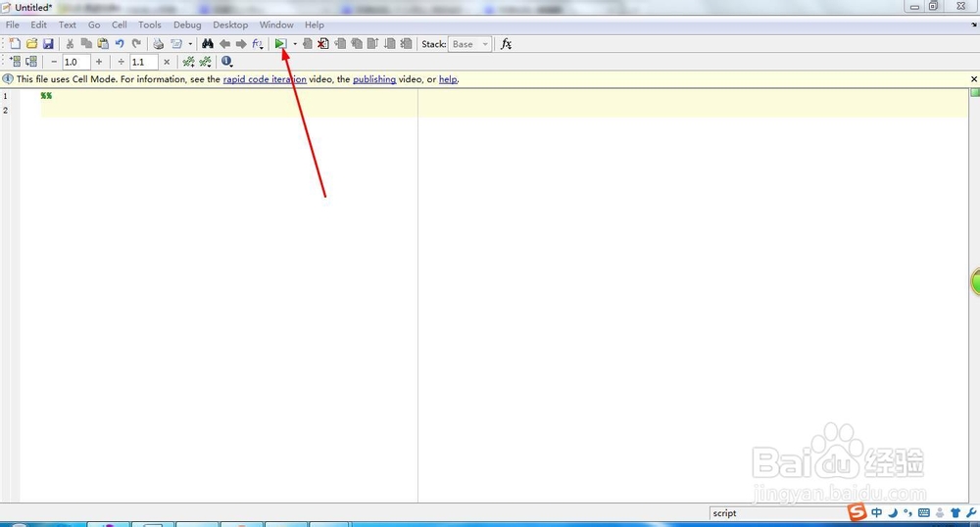Viewport: 980px width, 527px height.
Task: Show functions list via the small fx dropdown
Action: tap(258, 44)
